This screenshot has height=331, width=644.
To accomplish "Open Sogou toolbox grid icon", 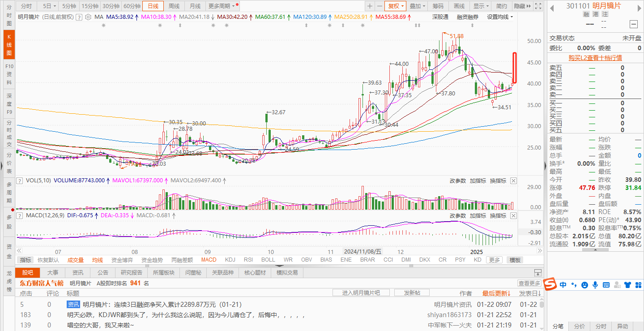I will [x=638, y=284].
